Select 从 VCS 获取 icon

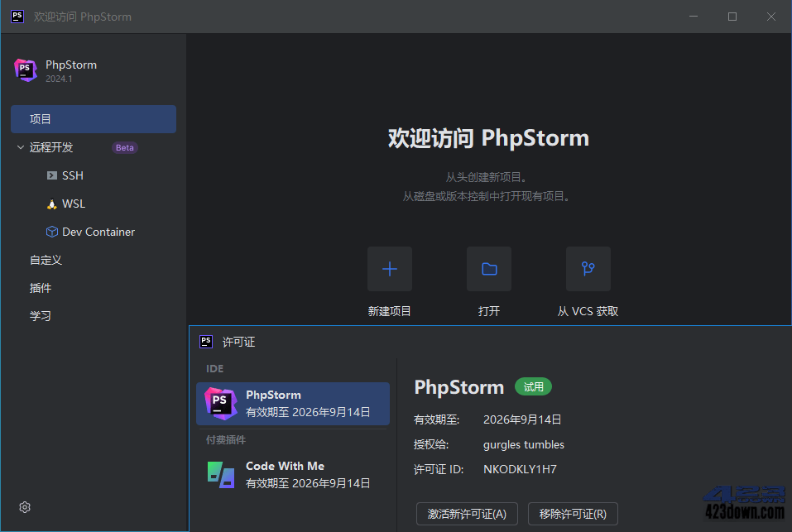click(x=588, y=268)
